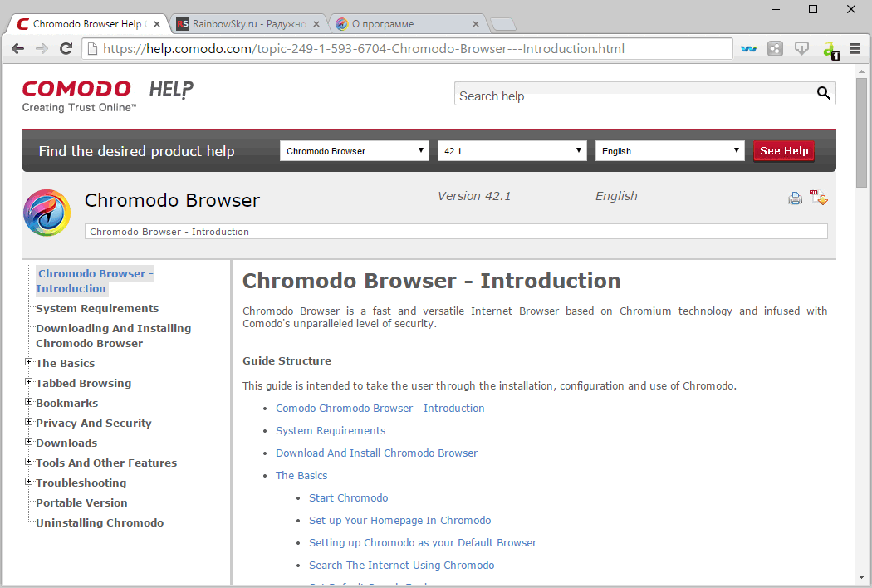Follow the System Requirements content link
Image resolution: width=872 pixels, height=588 pixels.
[x=331, y=430]
